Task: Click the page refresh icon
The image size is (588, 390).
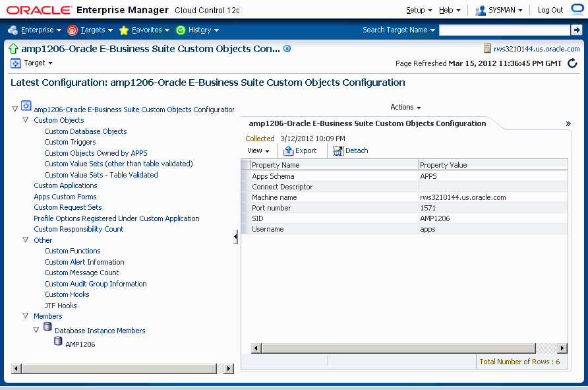Action: click(x=572, y=63)
